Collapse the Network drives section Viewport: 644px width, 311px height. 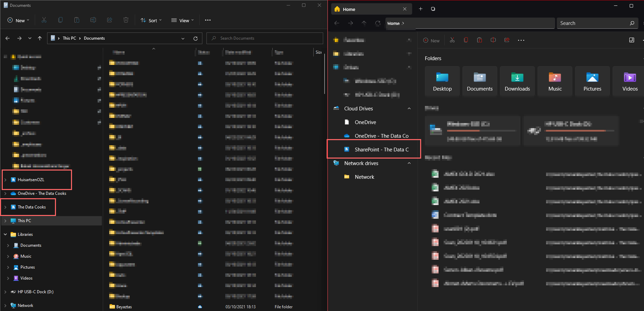[x=409, y=163]
